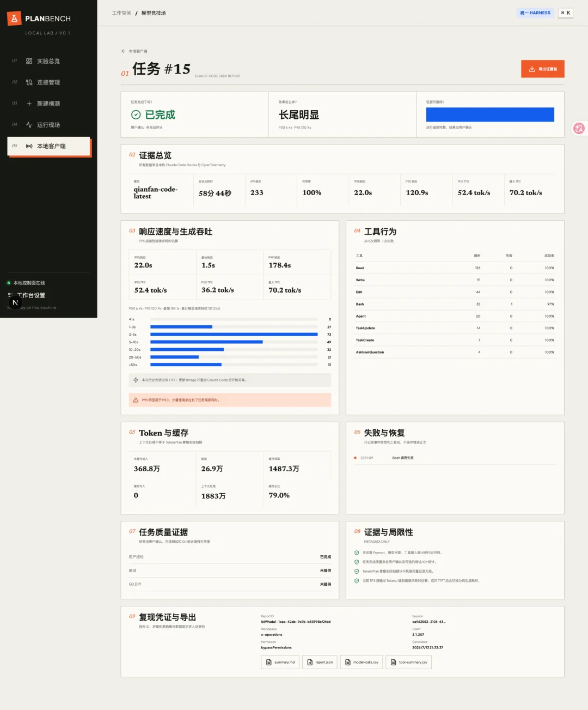The image size is (588, 710).
Task: Click the Git Diff row in 任务质量证据
Action: point(230,584)
